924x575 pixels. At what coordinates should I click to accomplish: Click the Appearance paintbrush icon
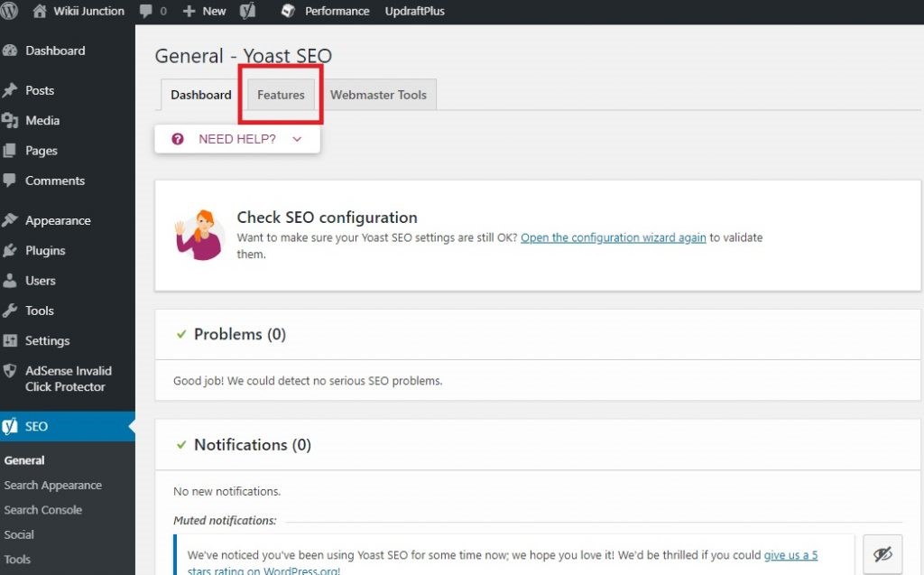[9, 220]
